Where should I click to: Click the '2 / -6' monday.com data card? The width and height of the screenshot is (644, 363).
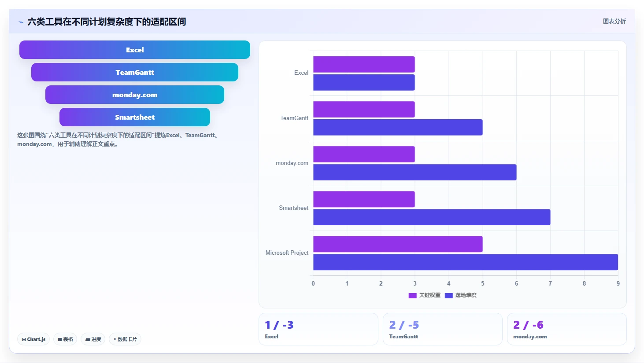(x=566, y=329)
